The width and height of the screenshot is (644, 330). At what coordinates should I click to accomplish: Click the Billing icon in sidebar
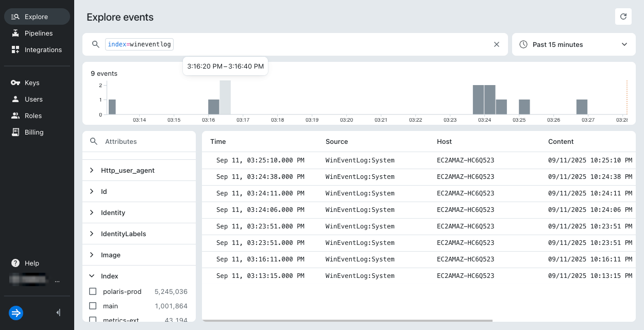click(15, 132)
